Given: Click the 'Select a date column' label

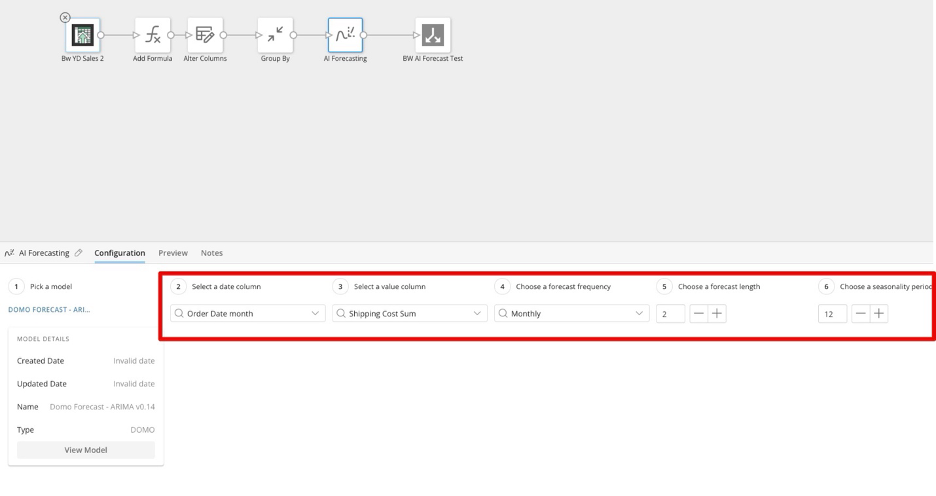Looking at the screenshot, I should pos(226,286).
